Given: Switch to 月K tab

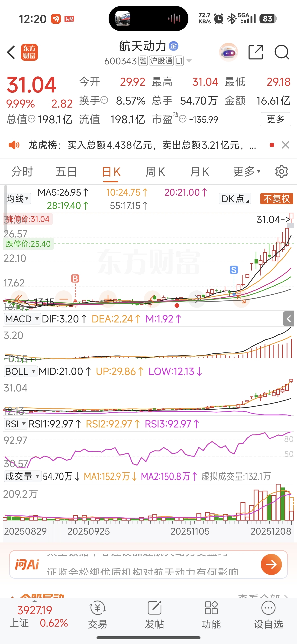Looking at the screenshot, I should [x=199, y=172].
